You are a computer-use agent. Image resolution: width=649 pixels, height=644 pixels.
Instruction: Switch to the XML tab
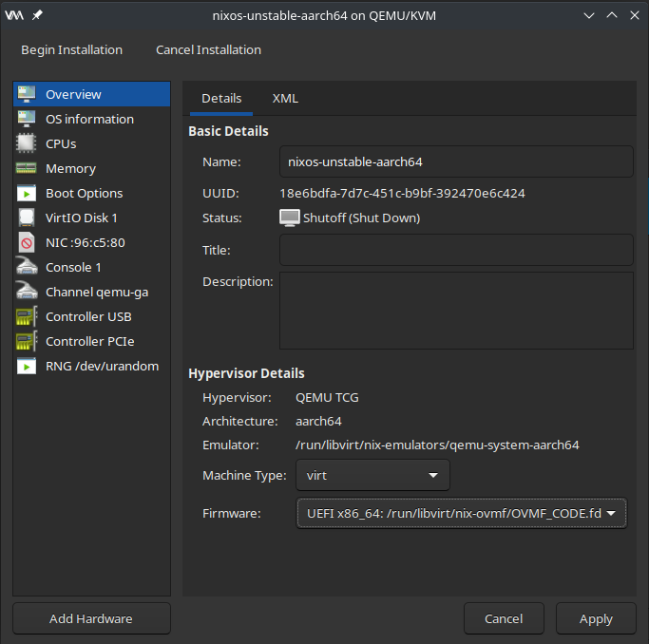click(x=285, y=99)
